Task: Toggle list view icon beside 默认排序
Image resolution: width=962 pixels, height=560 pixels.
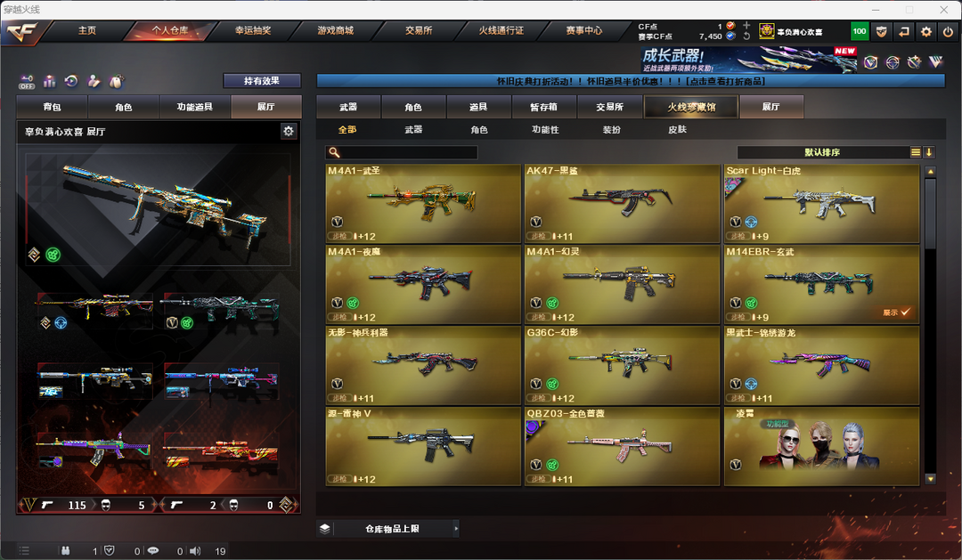Action: 916,152
